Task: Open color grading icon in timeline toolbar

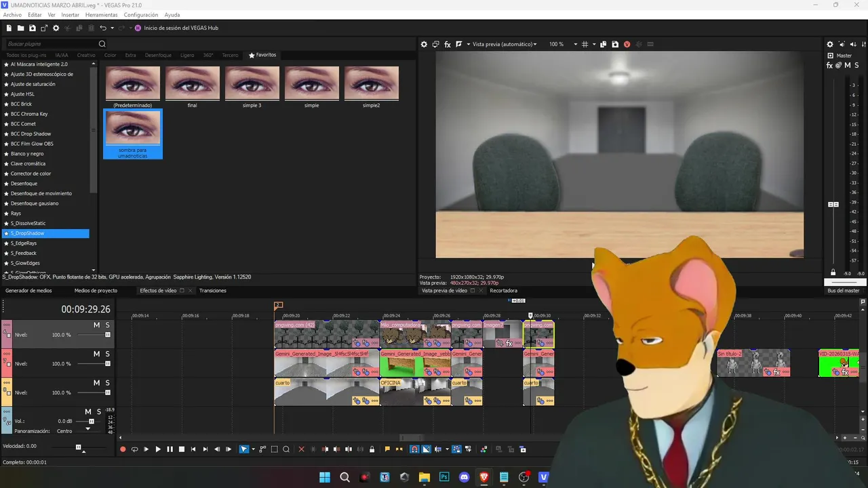Action: 484,449
